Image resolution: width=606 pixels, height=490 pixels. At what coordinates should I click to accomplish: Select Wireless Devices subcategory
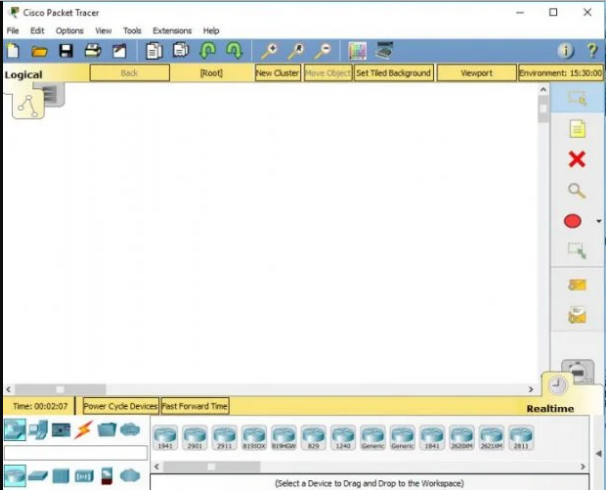tap(84, 476)
